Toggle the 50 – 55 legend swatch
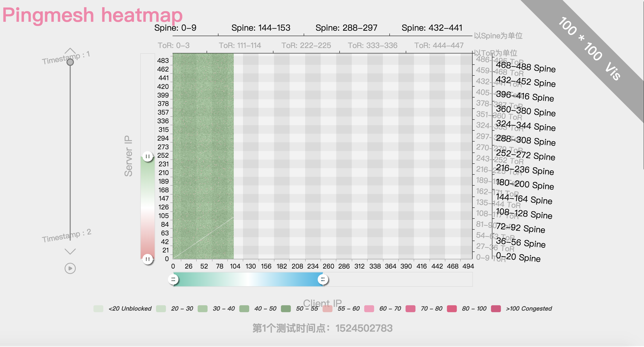Viewport: 644px width, 347px height. [x=286, y=309]
